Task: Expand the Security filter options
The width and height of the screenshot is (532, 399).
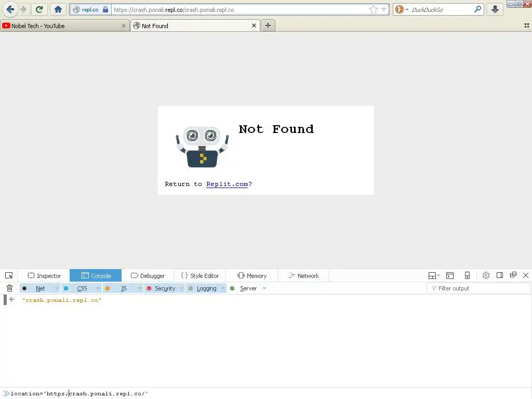Action: [x=181, y=288]
